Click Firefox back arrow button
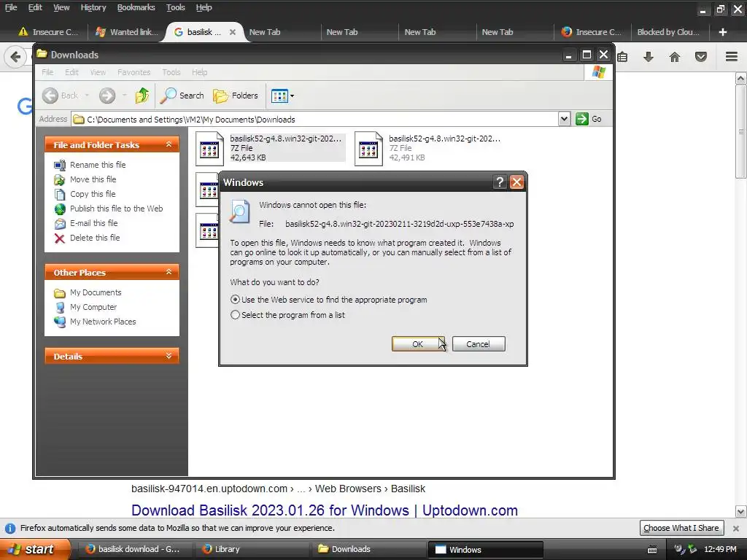Screen dimensions: 747x560 coord(15,57)
